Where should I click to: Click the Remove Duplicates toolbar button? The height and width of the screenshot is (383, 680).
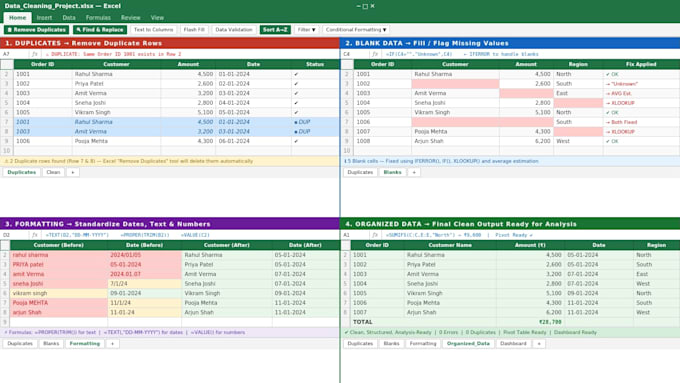pyautogui.click(x=36, y=29)
